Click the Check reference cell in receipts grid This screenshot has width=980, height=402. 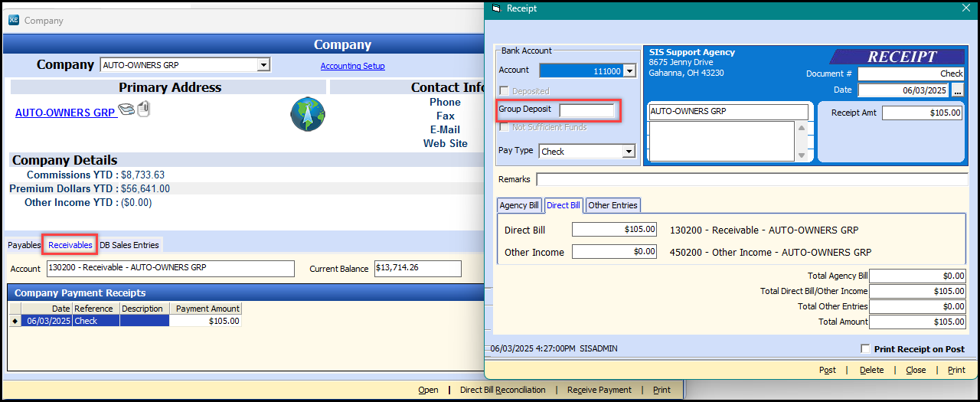96,321
